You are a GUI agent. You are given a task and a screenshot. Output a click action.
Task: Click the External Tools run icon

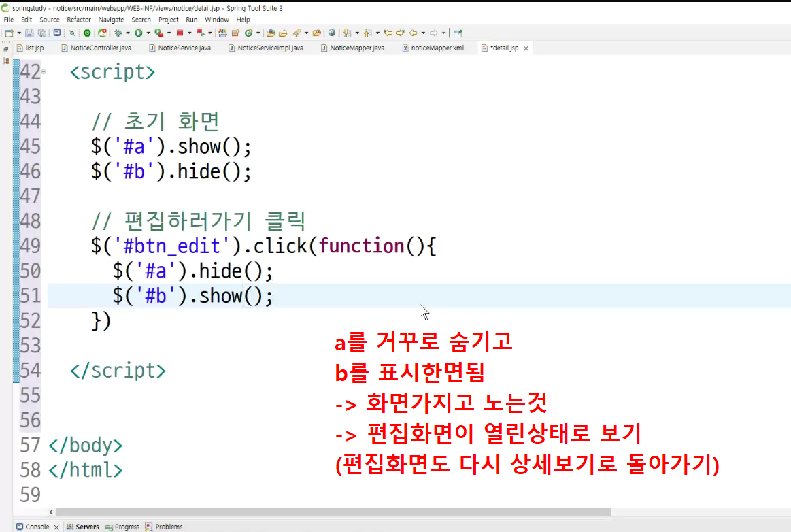click(x=200, y=33)
